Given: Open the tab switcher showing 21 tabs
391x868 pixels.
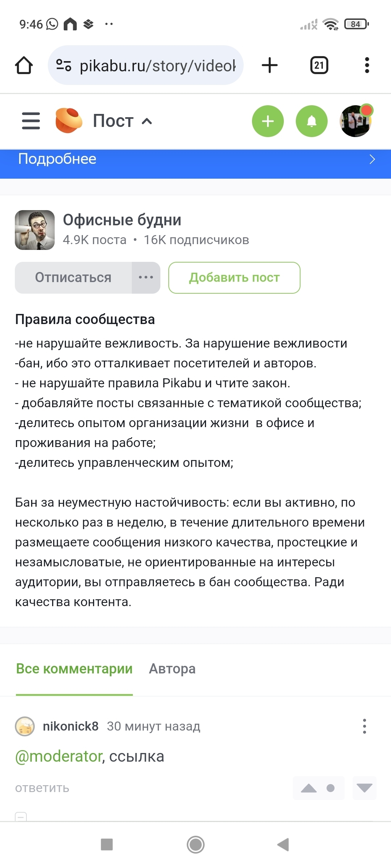Looking at the screenshot, I should [319, 65].
